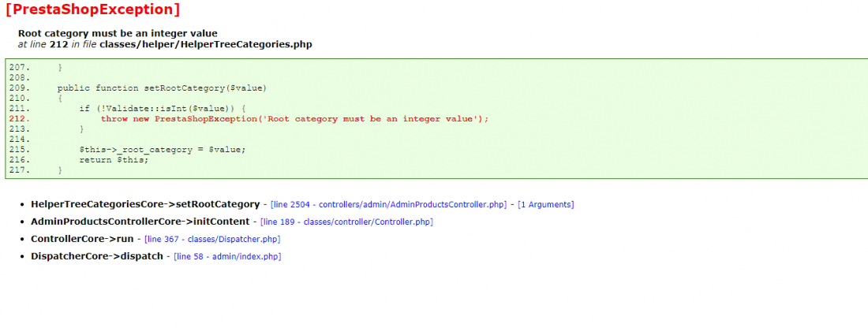This screenshot has width=868, height=328.
Task: Open the AdminProductsController.php line 2504 link
Action: click(x=388, y=204)
